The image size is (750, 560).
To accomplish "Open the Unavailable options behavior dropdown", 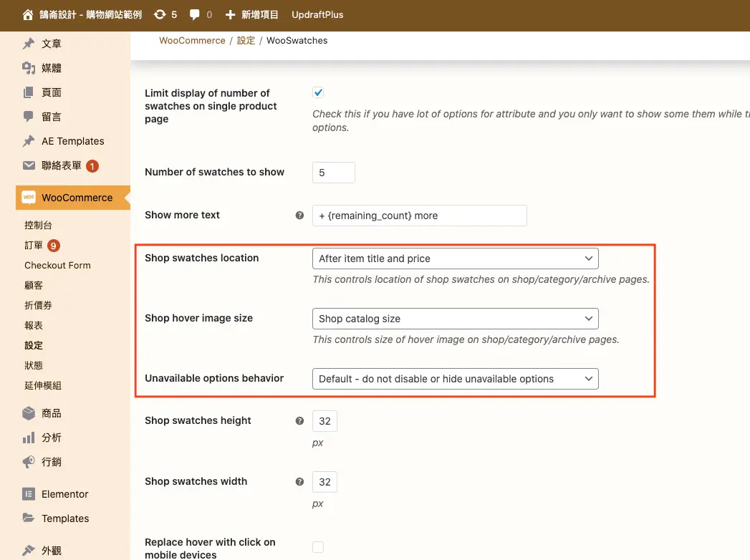I will pos(456,379).
